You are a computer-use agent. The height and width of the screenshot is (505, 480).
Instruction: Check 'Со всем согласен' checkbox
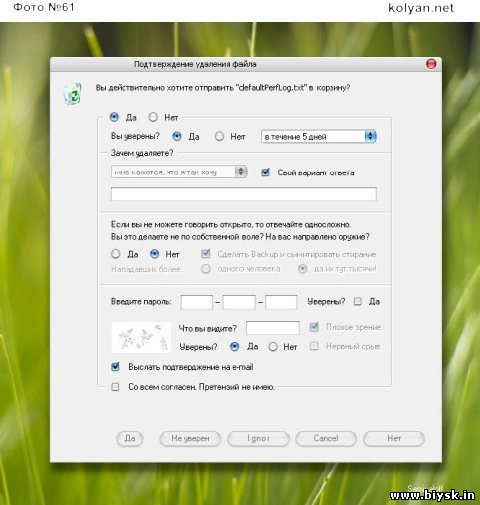point(115,387)
